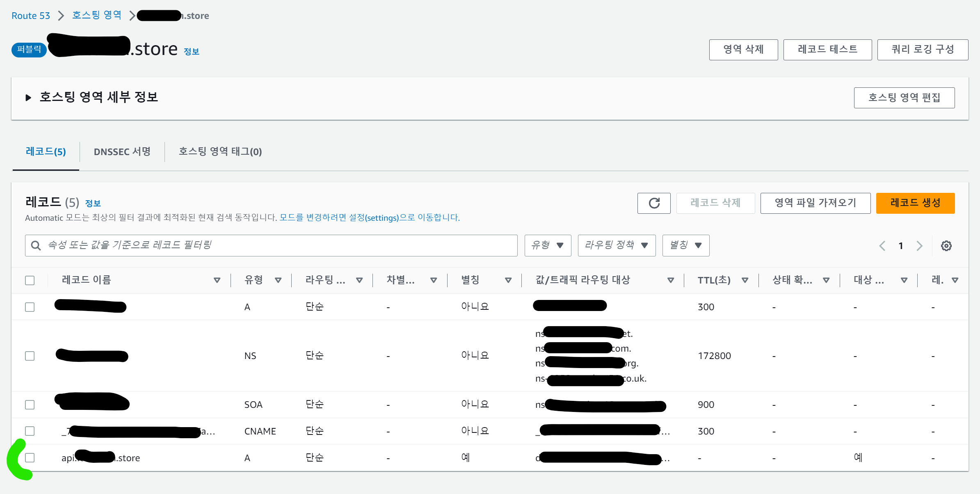Open the 라우팅 정책 filter dropdown

[616, 245]
